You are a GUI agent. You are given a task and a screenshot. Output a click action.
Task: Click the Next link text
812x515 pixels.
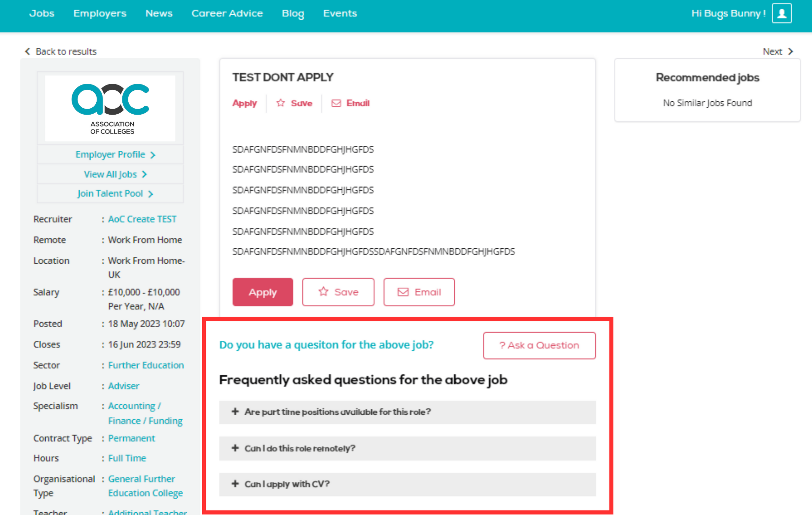pos(772,51)
